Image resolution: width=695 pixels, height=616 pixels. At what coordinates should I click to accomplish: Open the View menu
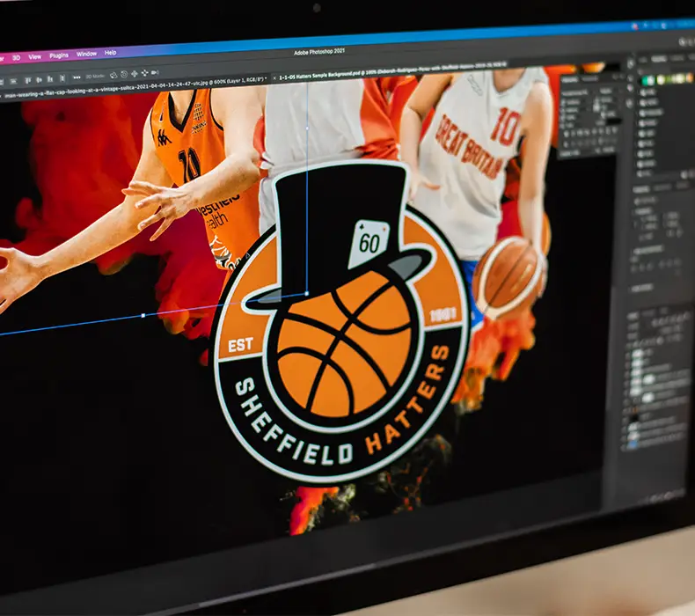click(35, 57)
